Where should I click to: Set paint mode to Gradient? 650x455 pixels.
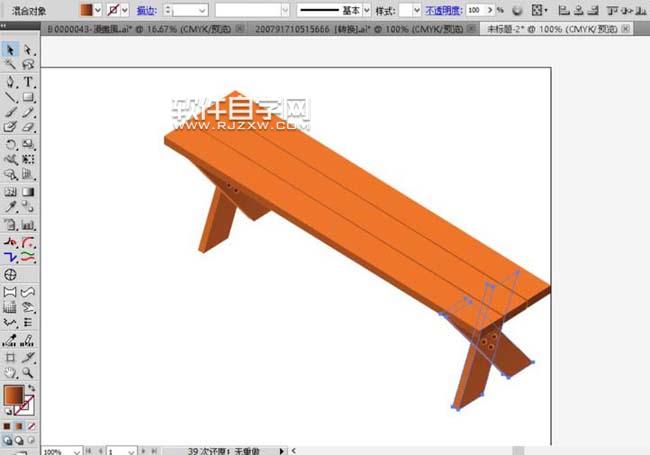click(x=19, y=426)
